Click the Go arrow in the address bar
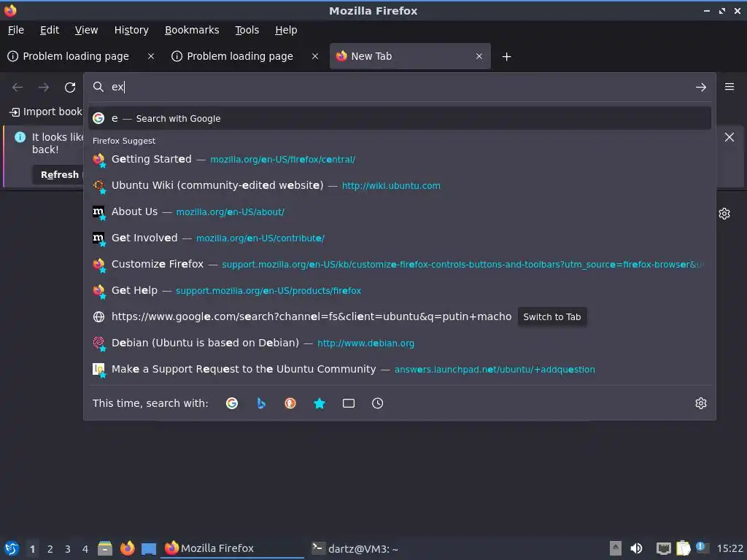The image size is (747, 560). point(701,87)
